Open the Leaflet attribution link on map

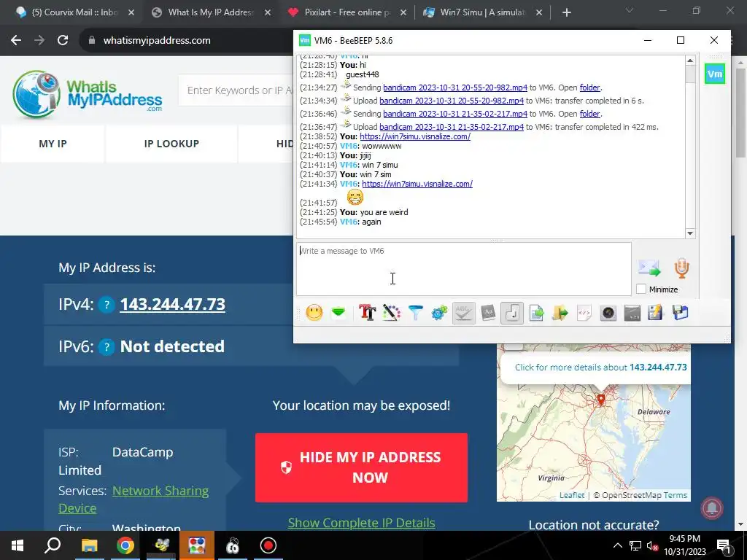(x=572, y=495)
